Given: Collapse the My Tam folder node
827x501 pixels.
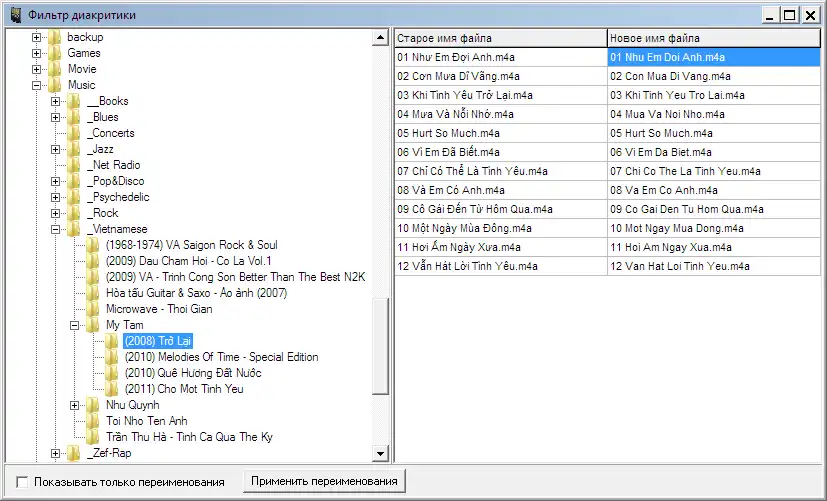Looking at the screenshot, I should coord(74,325).
